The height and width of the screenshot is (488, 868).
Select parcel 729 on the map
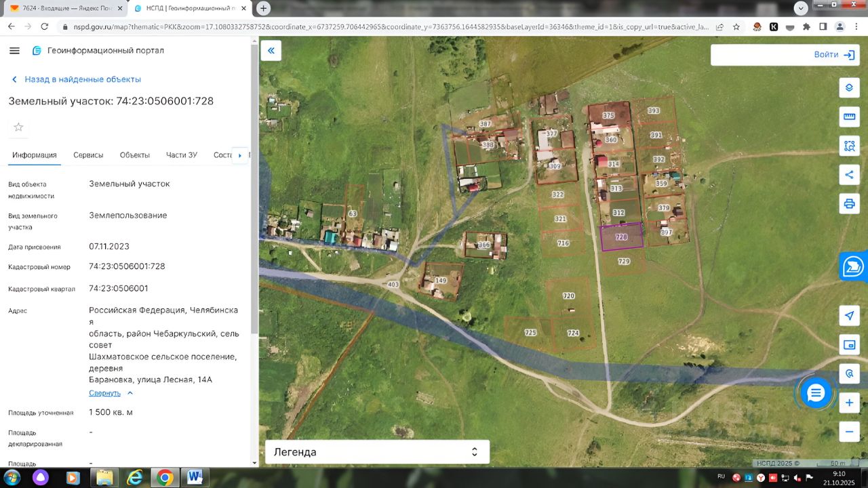[624, 261]
